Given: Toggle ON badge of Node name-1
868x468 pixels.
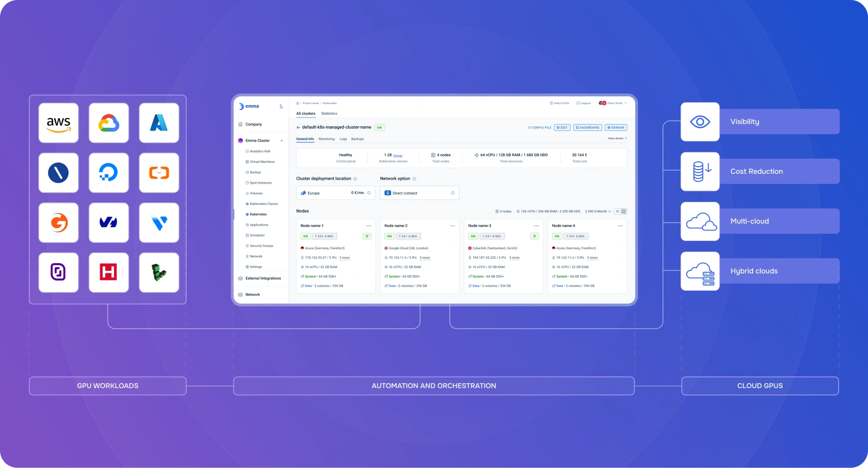Looking at the screenshot, I should (x=306, y=236).
